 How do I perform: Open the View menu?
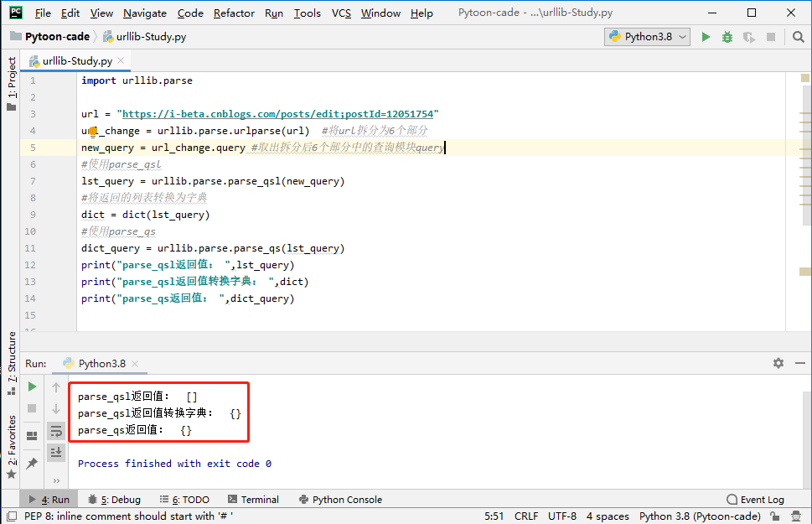101,13
